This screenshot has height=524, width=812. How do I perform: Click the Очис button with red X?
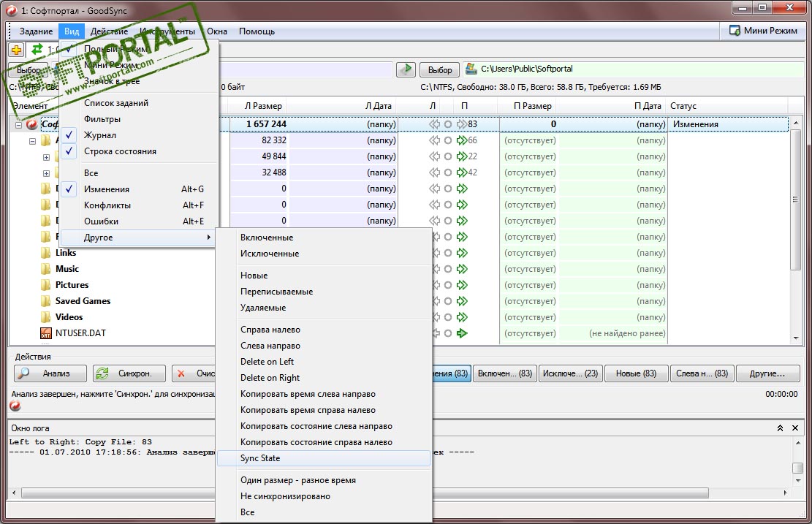tap(194, 373)
